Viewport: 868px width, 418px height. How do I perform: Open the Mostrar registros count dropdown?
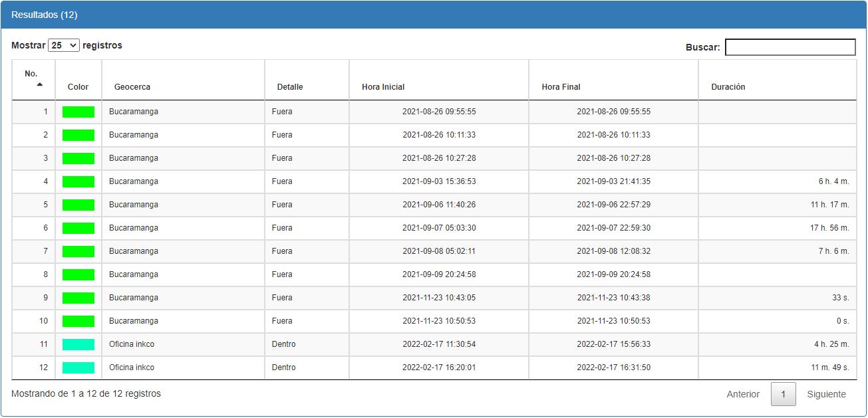[64, 45]
